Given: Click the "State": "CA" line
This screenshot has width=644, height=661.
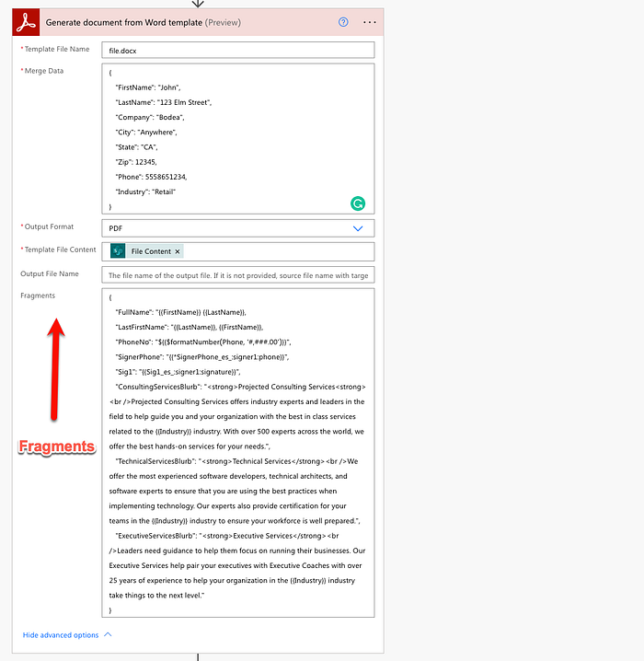Looking at the screenshot, I should 136,147.
